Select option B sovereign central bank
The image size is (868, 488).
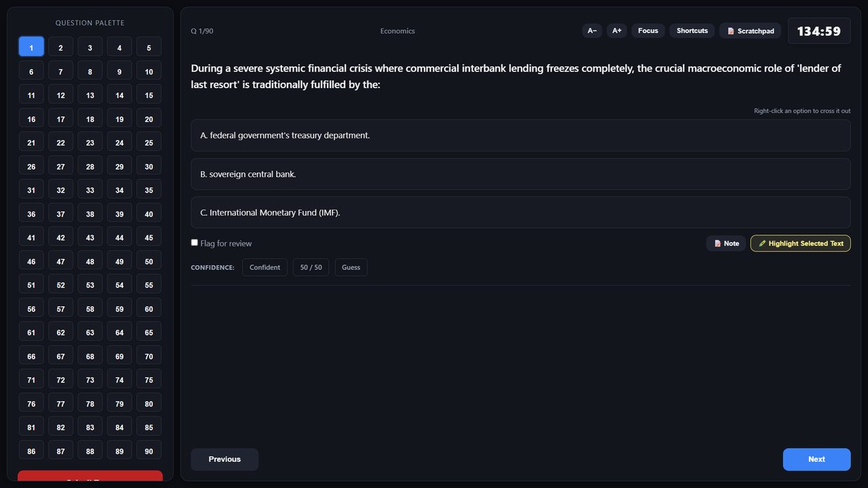pos(521,174)
